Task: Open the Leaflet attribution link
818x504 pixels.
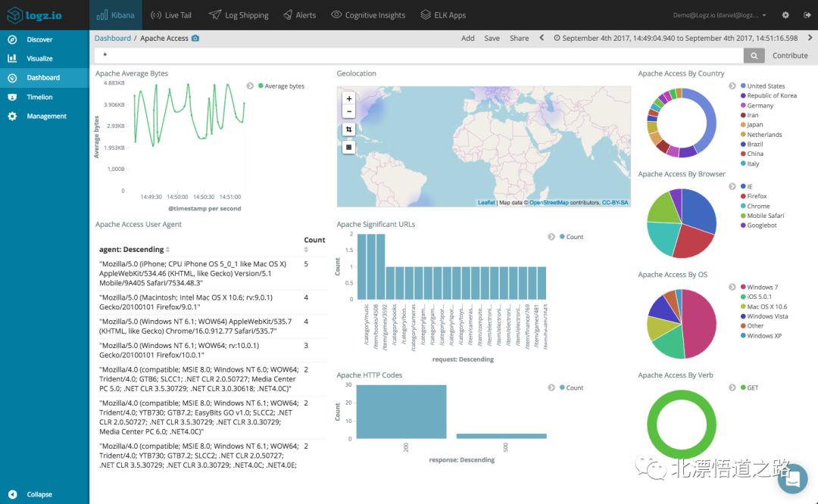Action: [x=486, y=202]
